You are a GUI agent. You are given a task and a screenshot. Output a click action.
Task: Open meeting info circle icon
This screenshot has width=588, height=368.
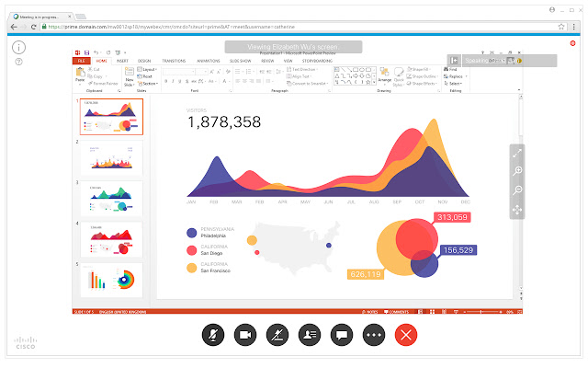pos(18,48)
